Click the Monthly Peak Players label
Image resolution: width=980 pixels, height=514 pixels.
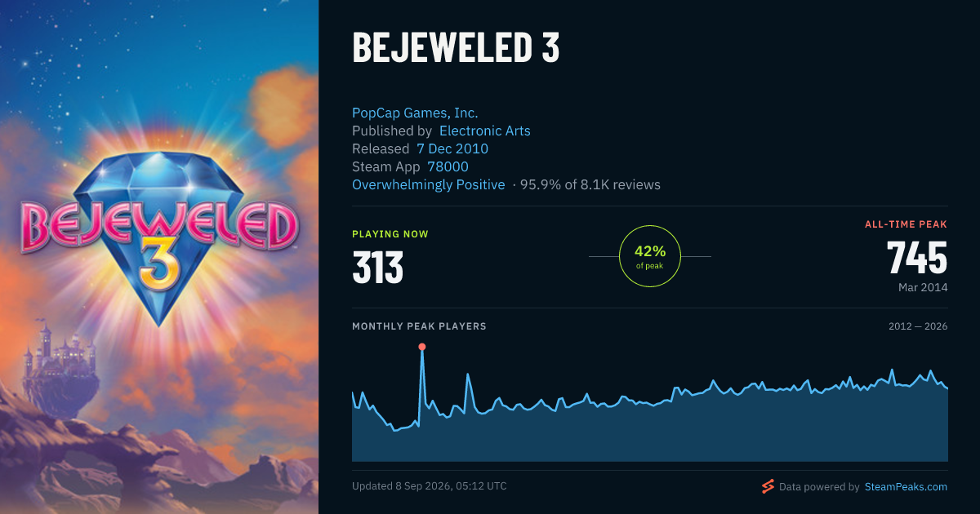[x=419, y=326]
